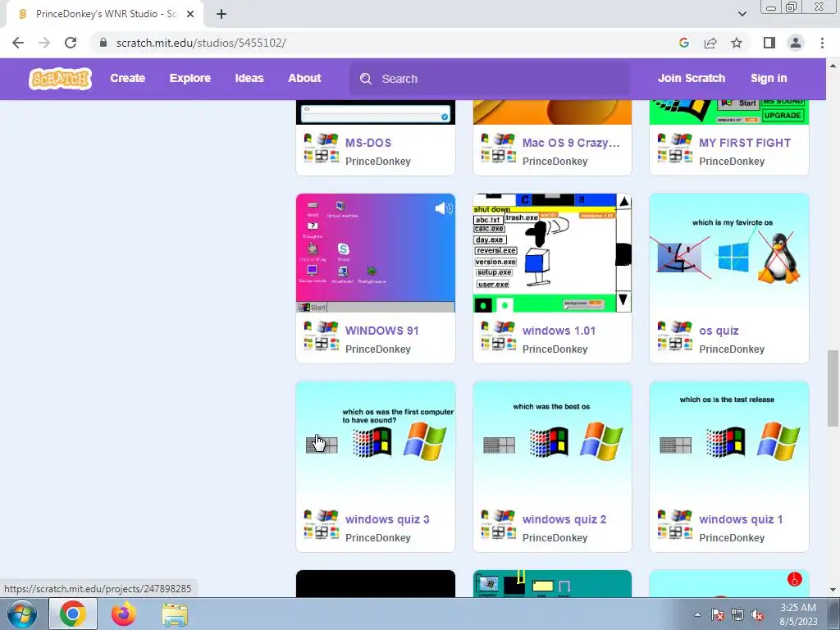This screenshot has width=840, height=630.
Task: Open windows 1.01 project title
Action: (559, 331)
